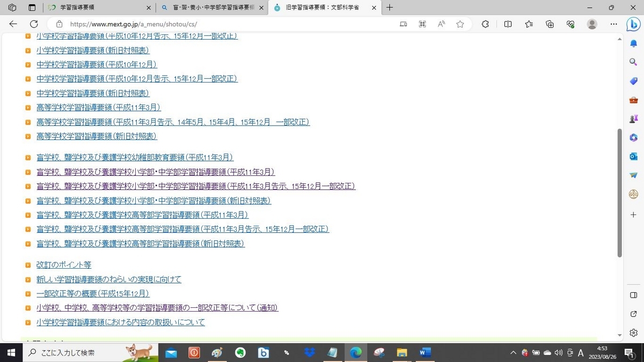
Task: Switch to 盲・聾・養小・中学部 search tab
Action: [211, 8]
